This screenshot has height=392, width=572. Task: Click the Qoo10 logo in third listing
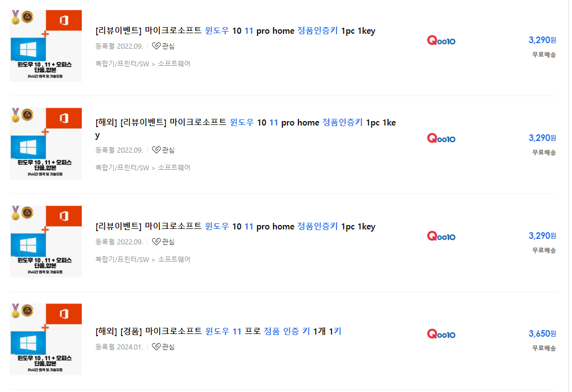(x=441, y=236)
